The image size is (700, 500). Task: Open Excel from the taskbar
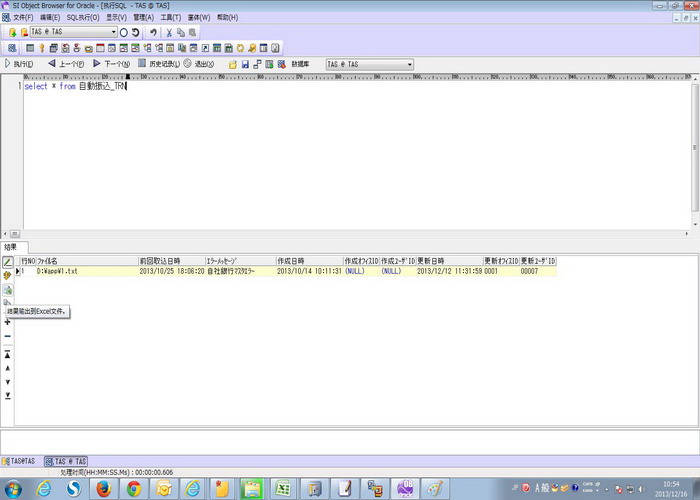pos(283,489)
